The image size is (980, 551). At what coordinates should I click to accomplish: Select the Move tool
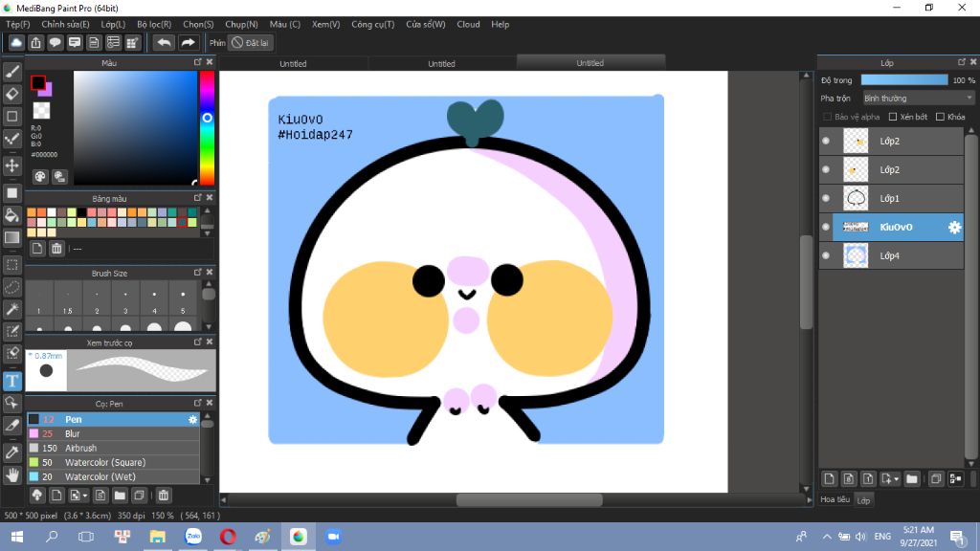(11, 165)
